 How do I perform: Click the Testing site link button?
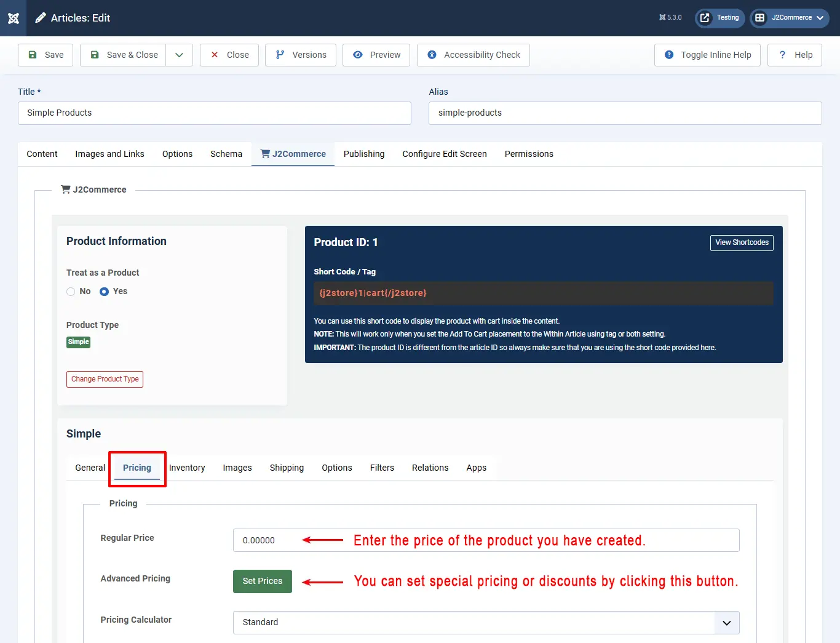[720, 18]
